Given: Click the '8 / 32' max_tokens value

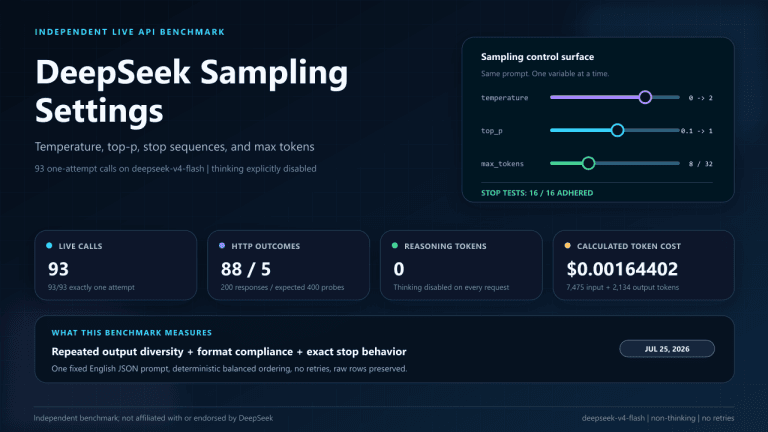Looking at the screenshot, I should 700,164.
